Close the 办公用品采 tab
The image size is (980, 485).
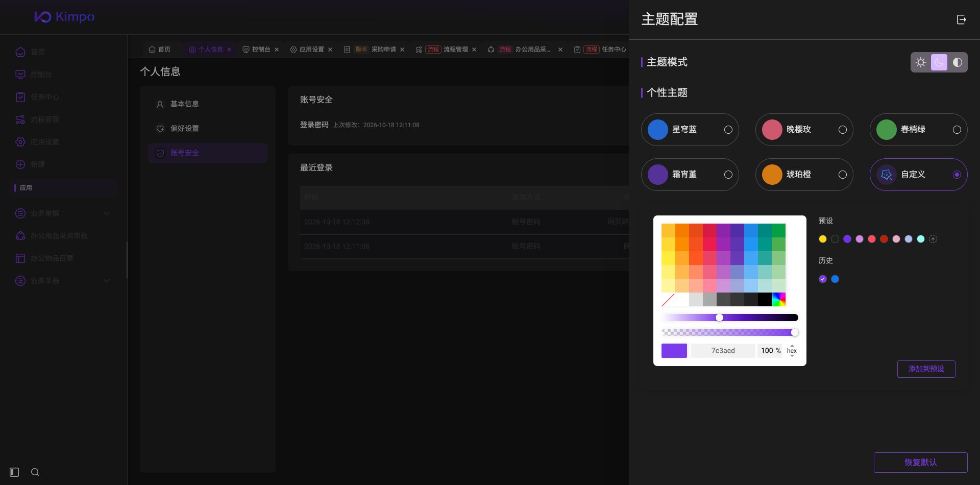pyautogui.click(x=560, y=50)
